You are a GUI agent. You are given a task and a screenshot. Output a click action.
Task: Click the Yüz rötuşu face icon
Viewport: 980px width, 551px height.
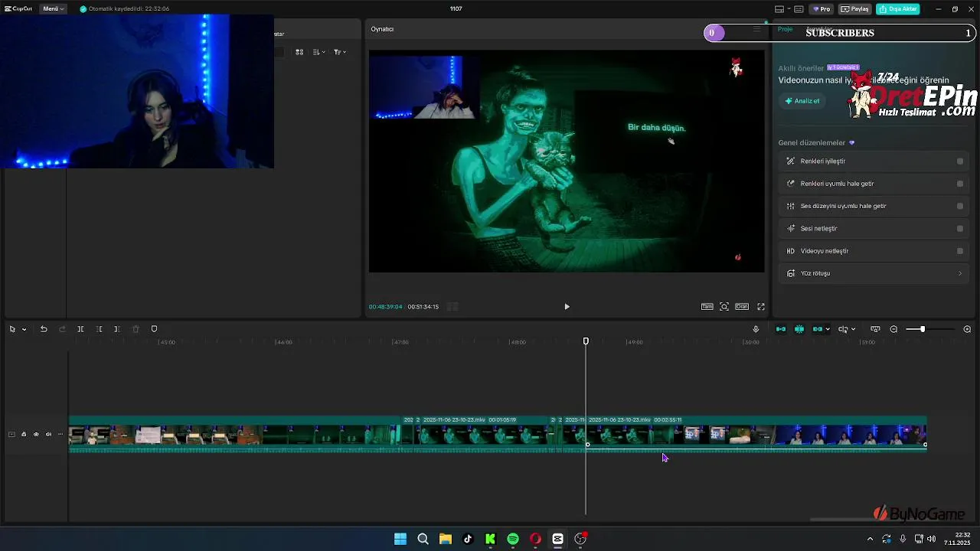[791, 273]
